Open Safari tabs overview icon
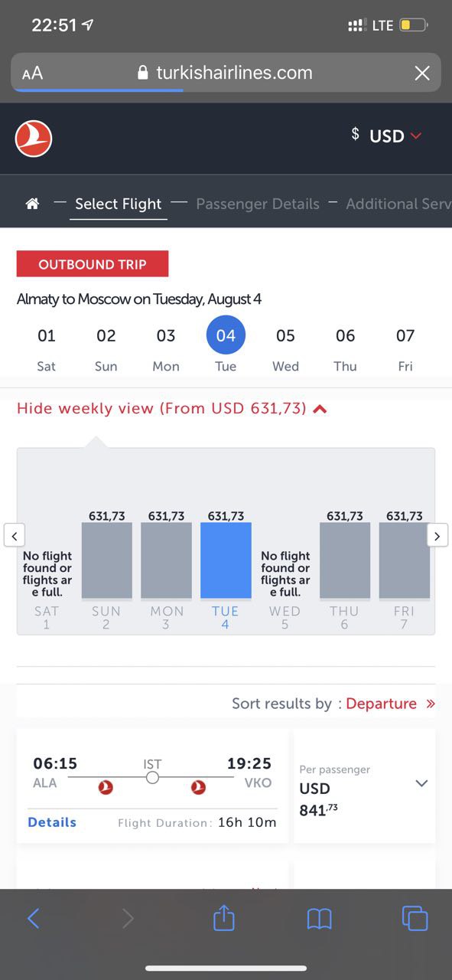This screenshot has height=980, width=452. point(415,918)
